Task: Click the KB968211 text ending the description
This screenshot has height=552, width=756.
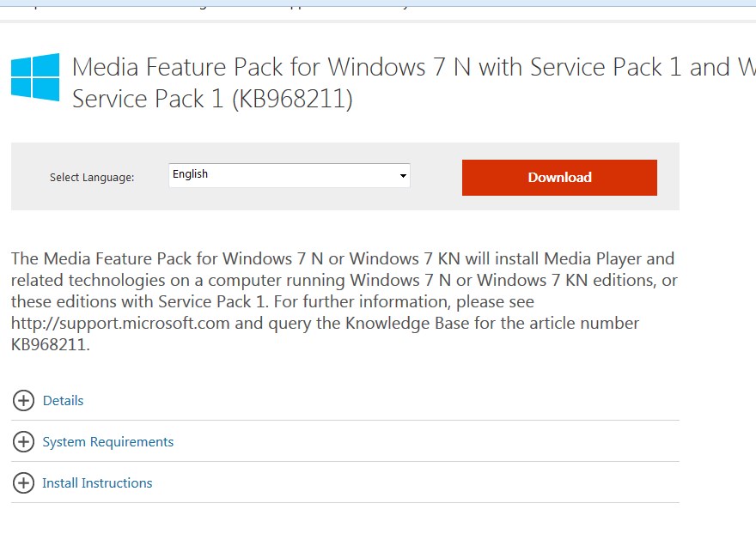Action: 50,345
